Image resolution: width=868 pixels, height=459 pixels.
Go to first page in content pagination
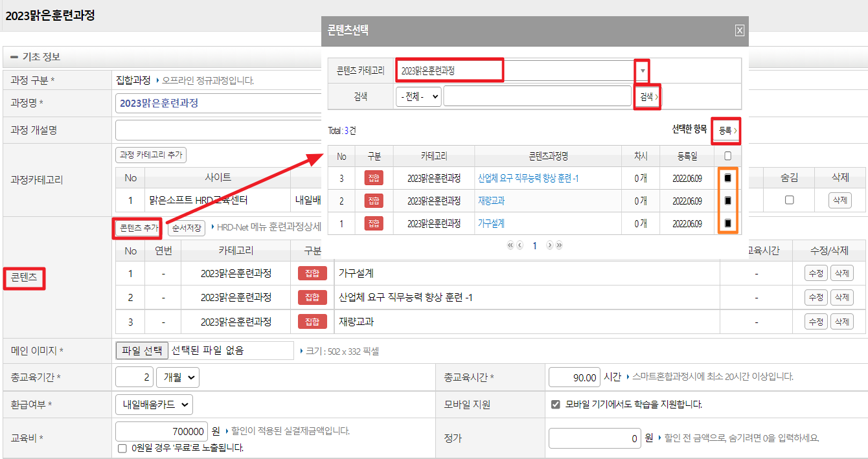point(510,245)
